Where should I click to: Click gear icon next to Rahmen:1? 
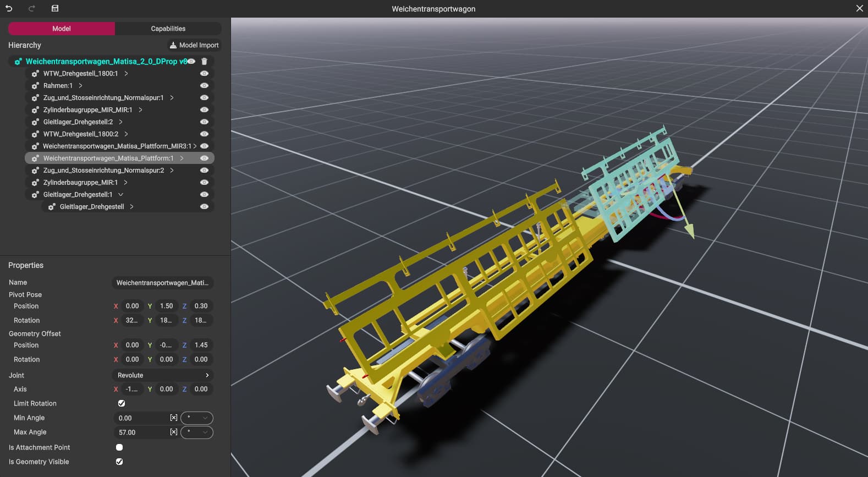coord(35,86)
